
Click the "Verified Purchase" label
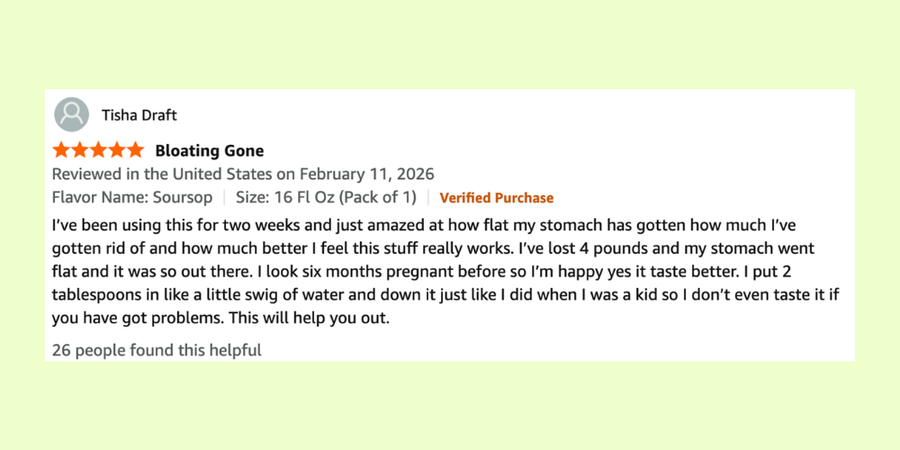496,198
